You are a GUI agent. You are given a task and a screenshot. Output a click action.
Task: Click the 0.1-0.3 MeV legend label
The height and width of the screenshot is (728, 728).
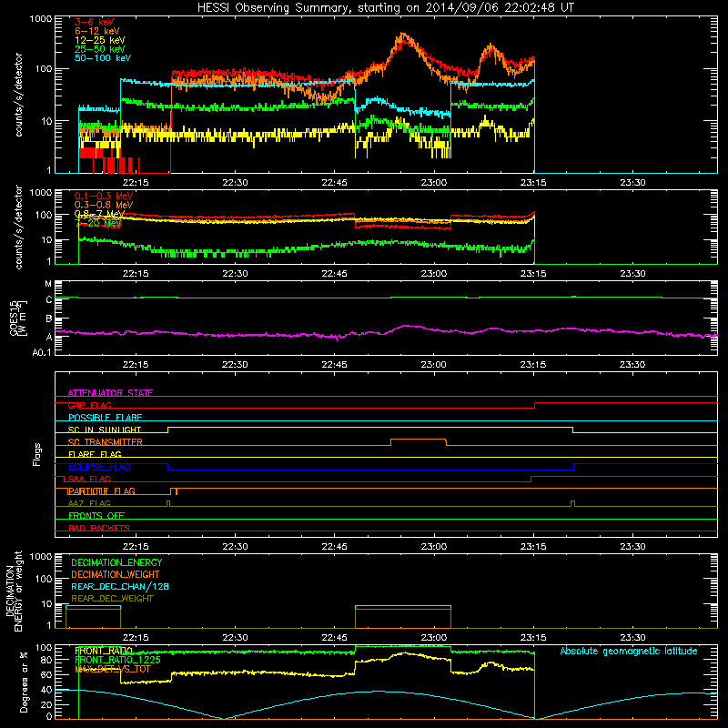click(x=104, y=196)
